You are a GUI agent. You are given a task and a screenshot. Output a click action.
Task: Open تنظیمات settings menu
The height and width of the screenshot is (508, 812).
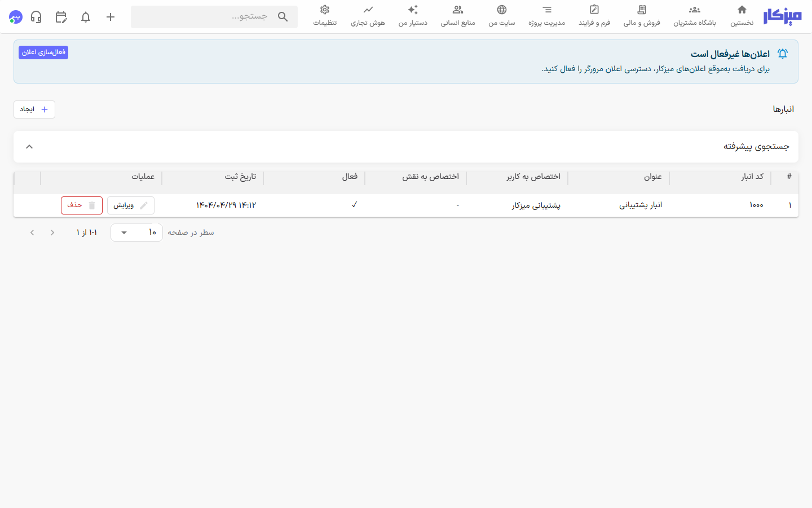325,16
